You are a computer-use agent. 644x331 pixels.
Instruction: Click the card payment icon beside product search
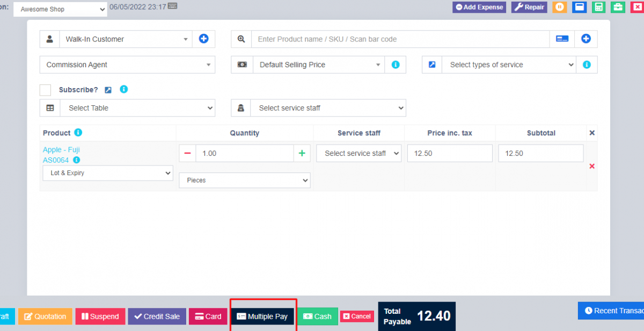[x=561, y=39]
